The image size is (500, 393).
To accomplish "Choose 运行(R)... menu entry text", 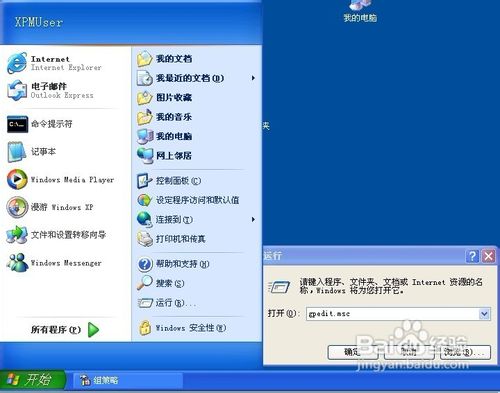I will pyautogui.click(x=176, y=303).
